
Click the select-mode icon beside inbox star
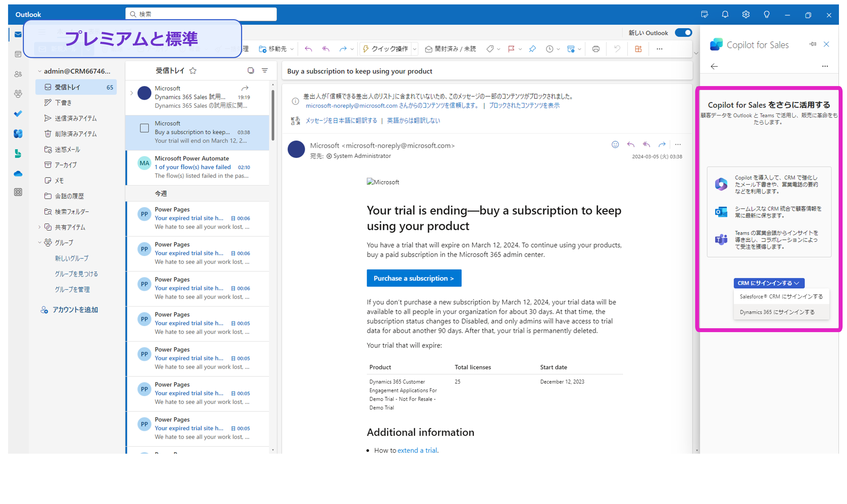pos(250,70)
